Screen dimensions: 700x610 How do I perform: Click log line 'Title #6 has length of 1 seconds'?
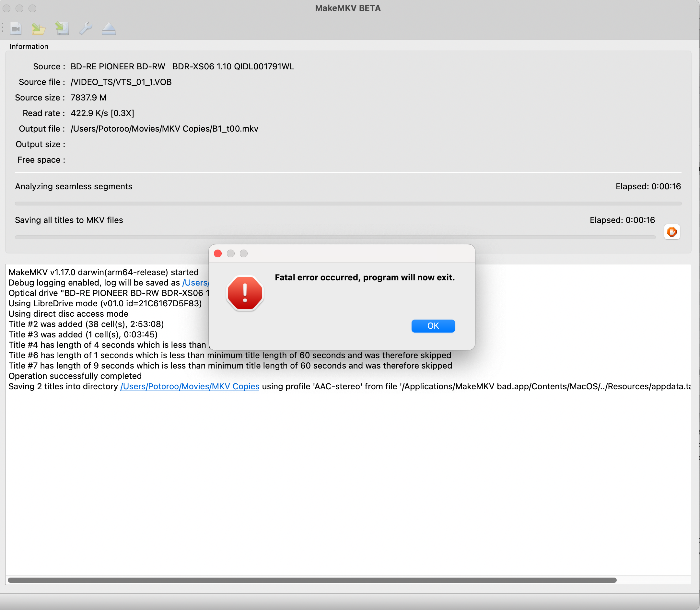(x=230, y=355)
